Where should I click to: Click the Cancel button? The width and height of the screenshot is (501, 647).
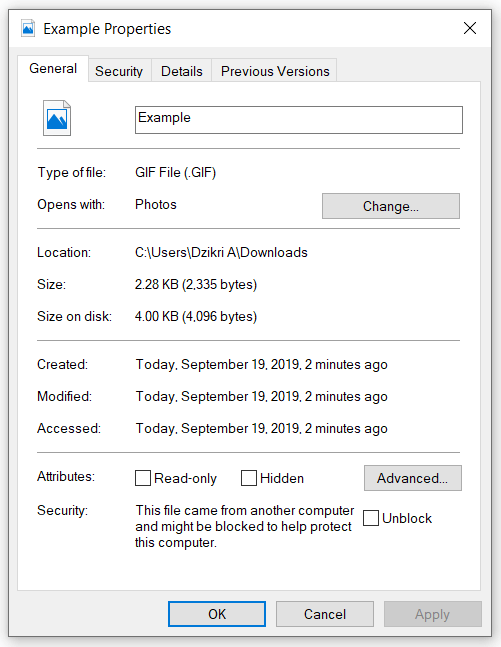(x=325, y=614)
